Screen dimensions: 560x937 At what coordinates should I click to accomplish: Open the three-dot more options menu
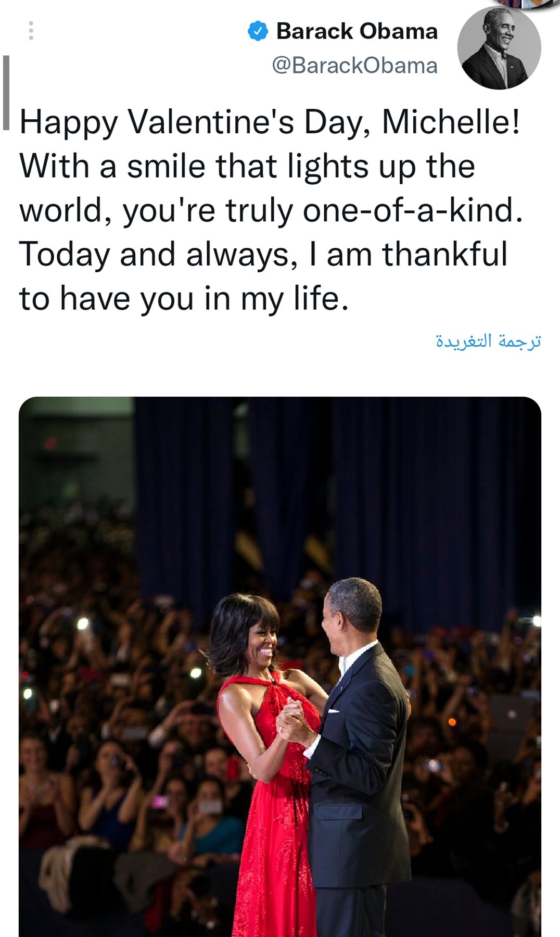pyautogui.click(x=31, y=31)
